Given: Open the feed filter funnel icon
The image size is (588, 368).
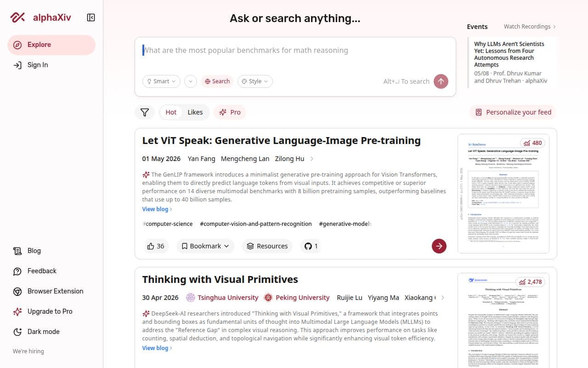Looking at the screenshot, I should pyautogui.click(x=145, y=112).
